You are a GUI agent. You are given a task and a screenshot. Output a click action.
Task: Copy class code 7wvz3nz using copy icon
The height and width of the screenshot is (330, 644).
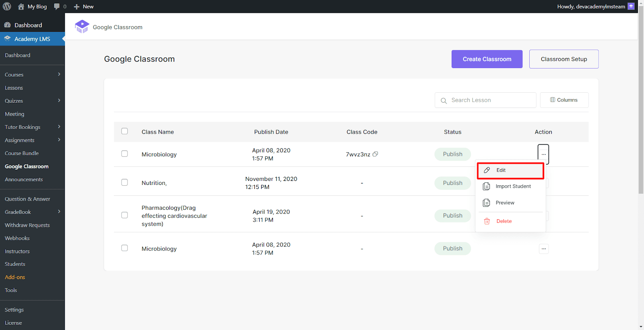[x=375, y=154]
